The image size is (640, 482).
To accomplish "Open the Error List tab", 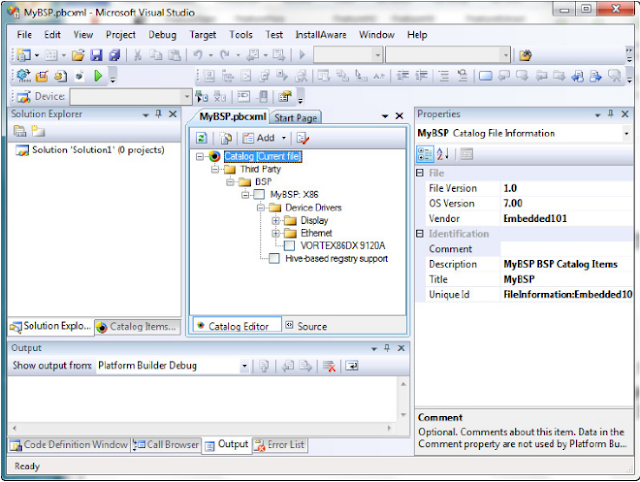I will pos(280,444).
